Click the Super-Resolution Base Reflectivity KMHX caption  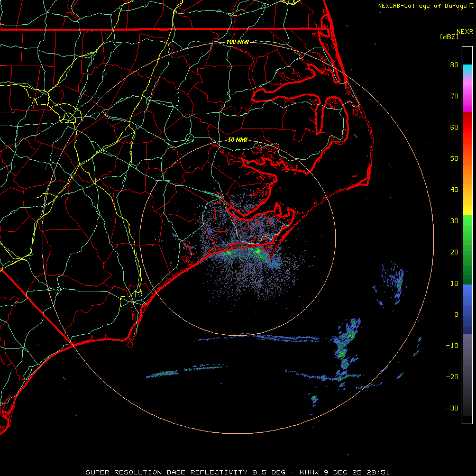[237, 472]
